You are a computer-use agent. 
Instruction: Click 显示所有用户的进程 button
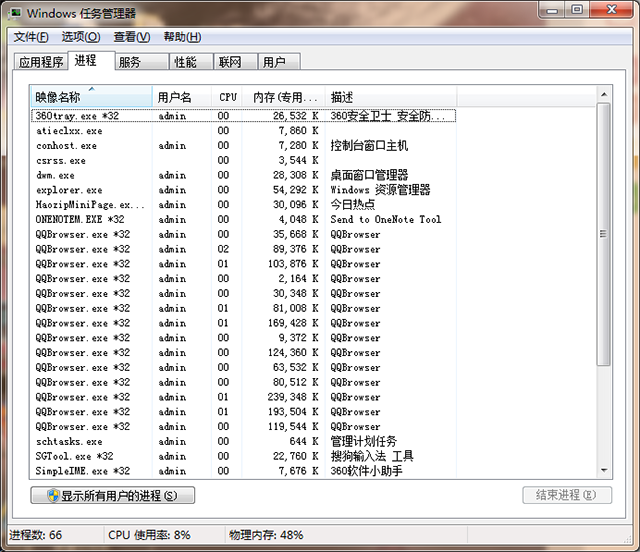pos(113,496)
